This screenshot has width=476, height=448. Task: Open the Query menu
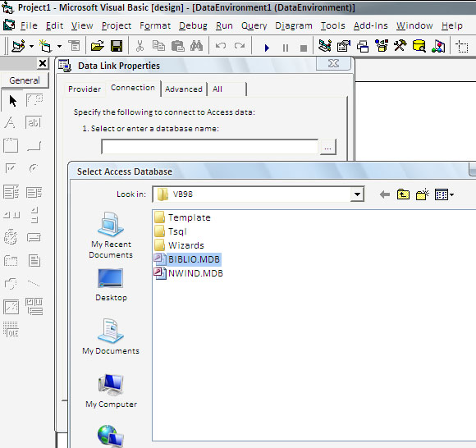pos(254,25)
